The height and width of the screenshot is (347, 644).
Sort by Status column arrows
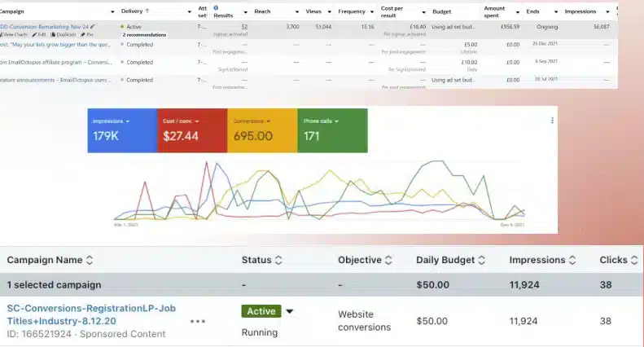[x=278, y=260]
